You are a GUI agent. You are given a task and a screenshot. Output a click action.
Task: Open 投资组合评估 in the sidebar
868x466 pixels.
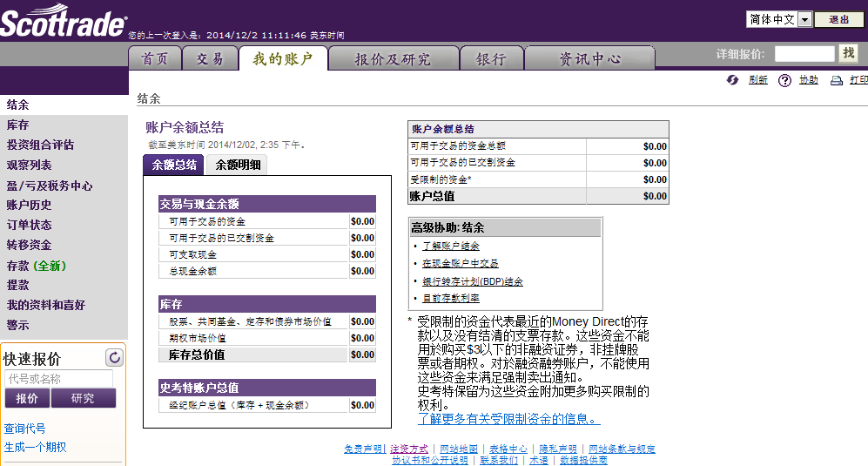point(40,145)
